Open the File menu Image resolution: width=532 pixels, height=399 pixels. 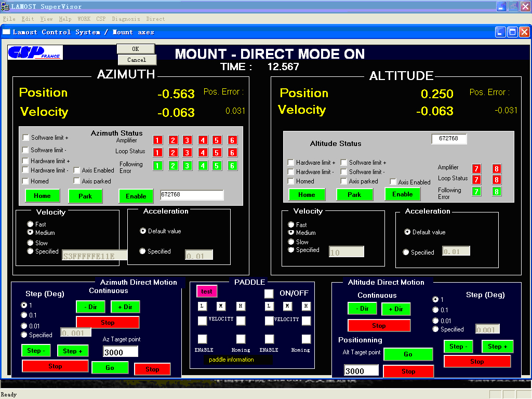pos(9,19)
